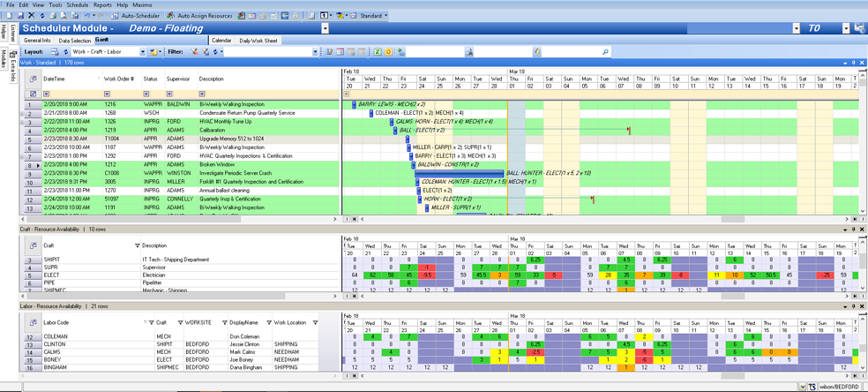Click Description filter row square
Viewport: 868px width, 392px height.
click(201, 94)
